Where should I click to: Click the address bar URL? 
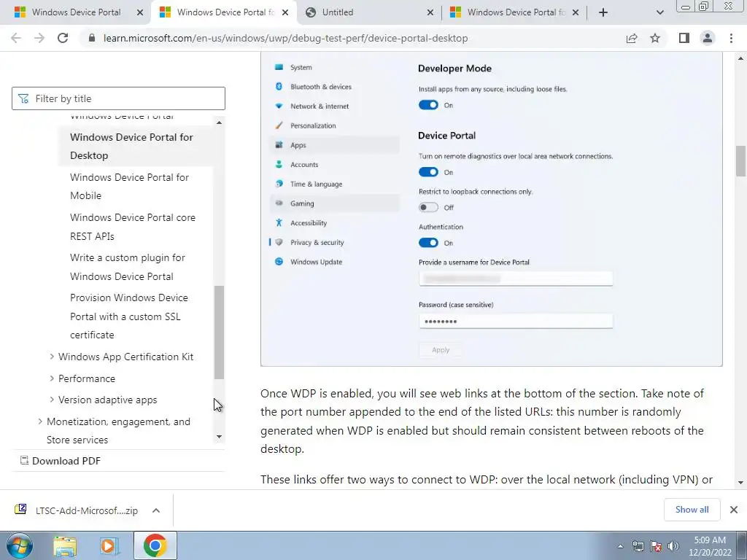[285, 38]
